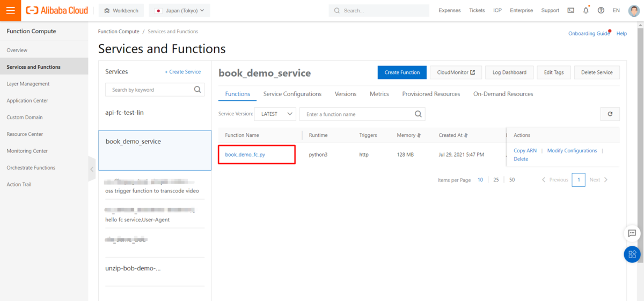Image resolution: width=644 pixels, height=301 pixels.
Task: Open the Log Dashboard
Action: (509, 72)
